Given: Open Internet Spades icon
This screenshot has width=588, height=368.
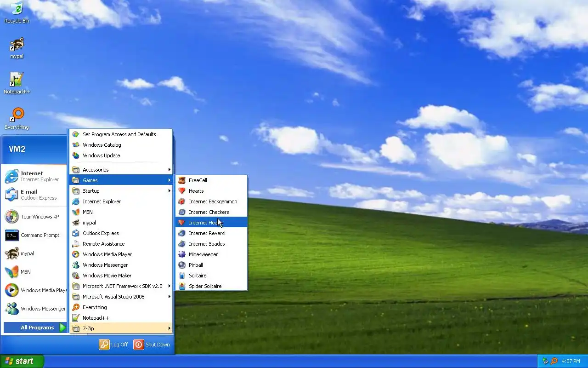Looking at the screenshot, I should [x=182, y=244].
